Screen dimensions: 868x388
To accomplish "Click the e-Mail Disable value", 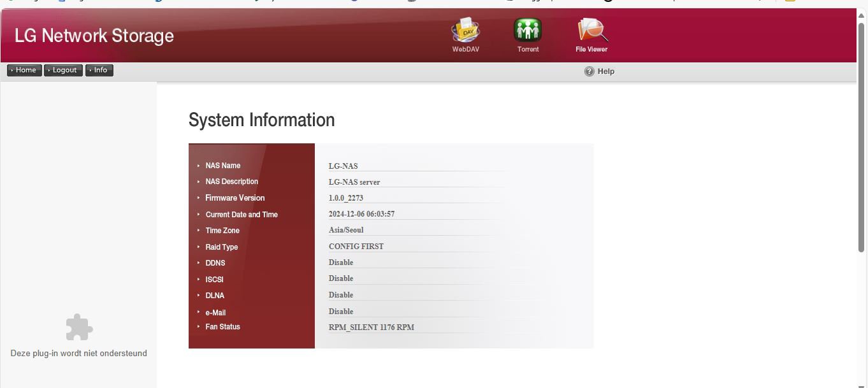I will 341,312.
